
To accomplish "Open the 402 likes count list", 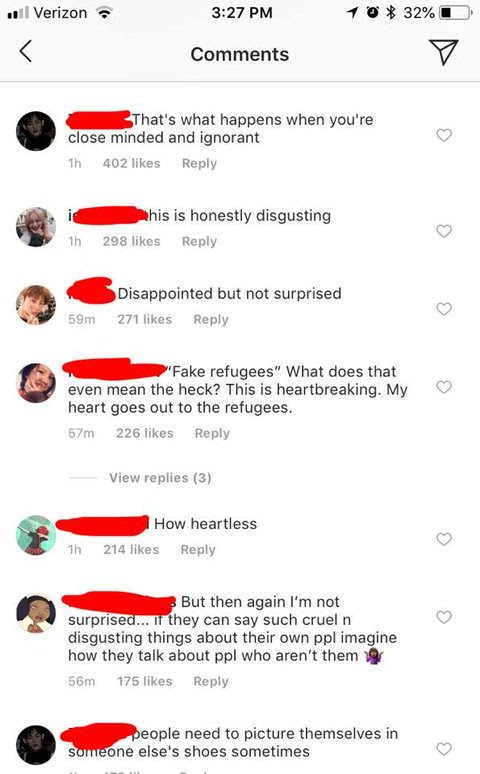I will coord(131,163).
